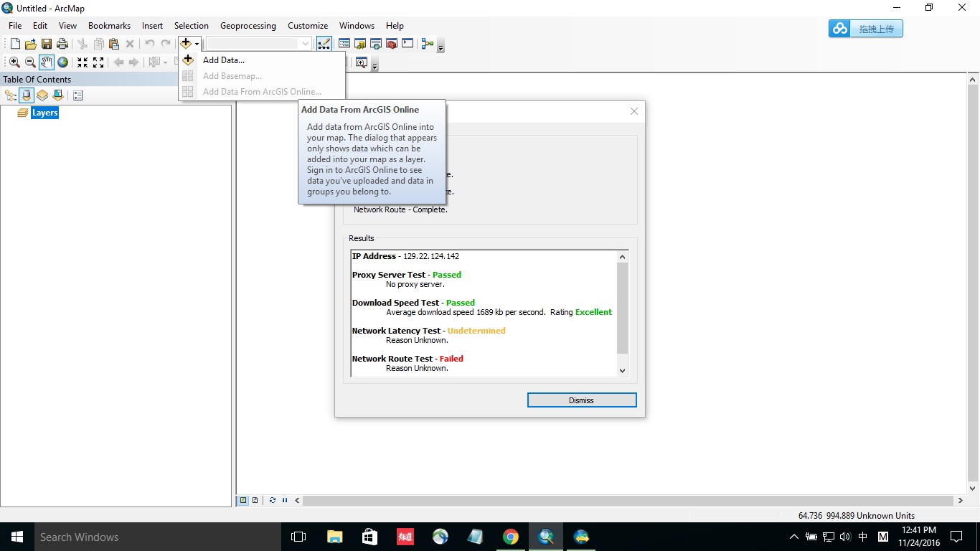Click the Fixed Zoom Out icon
The width and height of the screenshot is (980, 551).
point(98,62)
